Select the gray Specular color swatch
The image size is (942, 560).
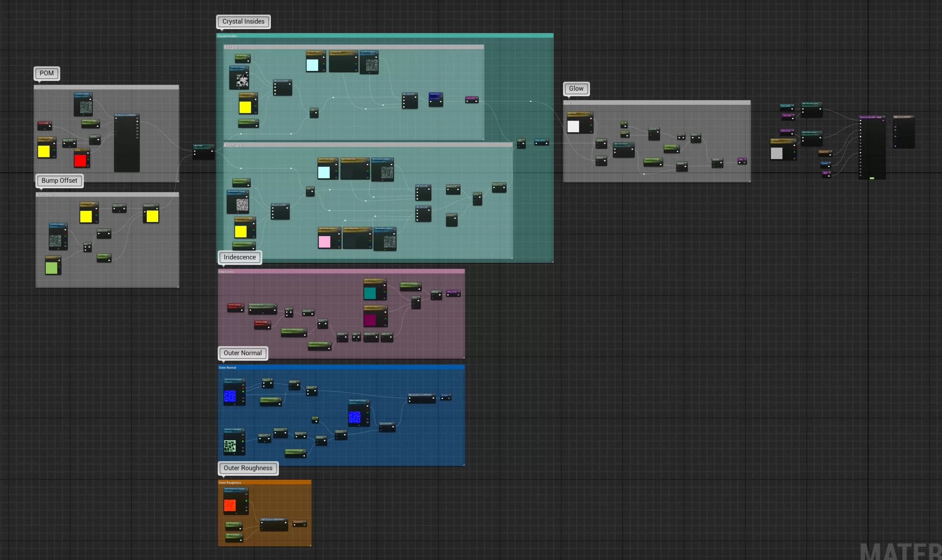(777, 153)
